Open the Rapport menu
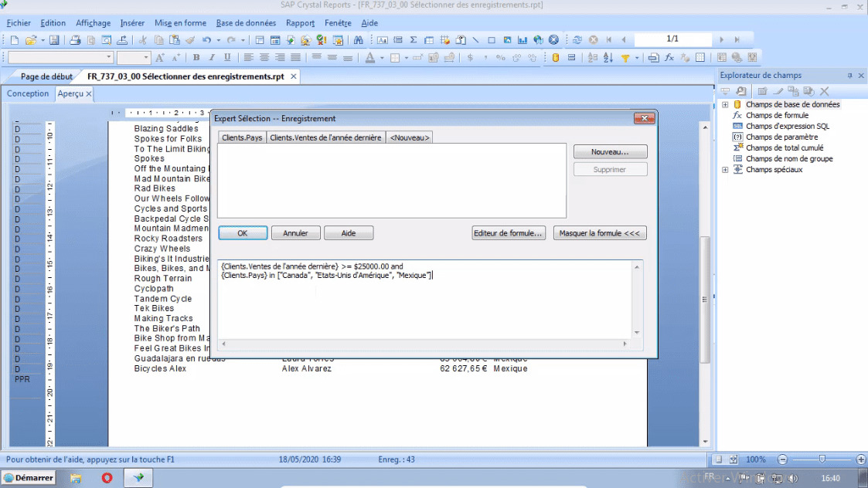The width and height of the screenshot is (868, 488). click(300, 23)
